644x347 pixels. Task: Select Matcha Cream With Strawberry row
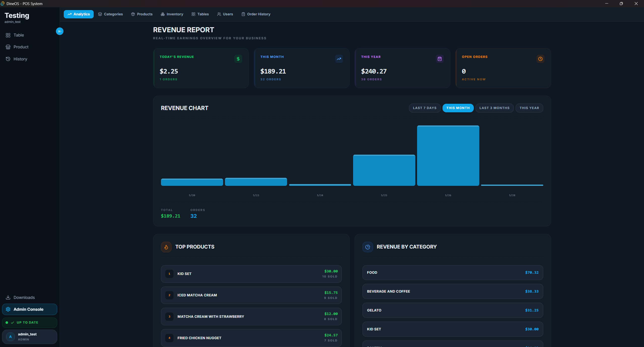251,317
